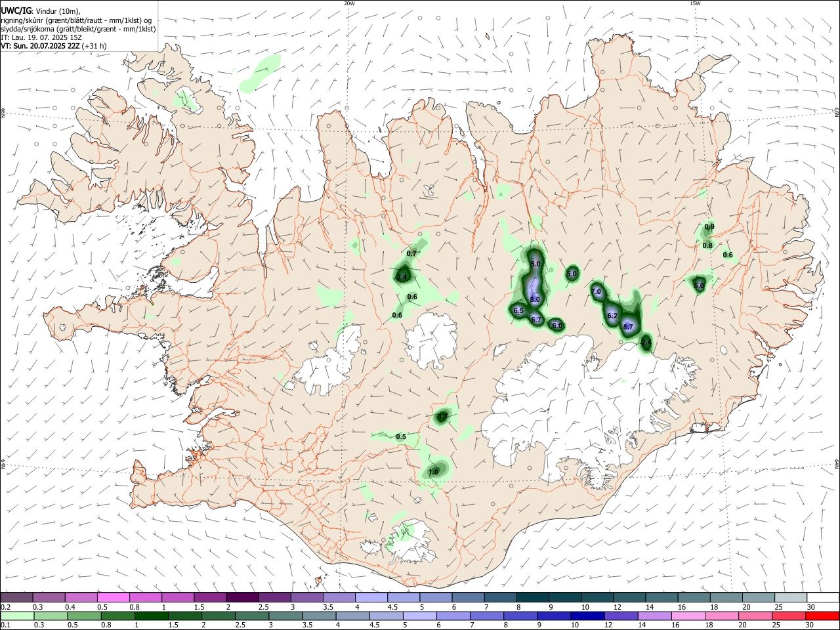Pick the darkest green swatch in the bottom legend row
This screenshot has height=630, width=840.
tap(152, 616)
